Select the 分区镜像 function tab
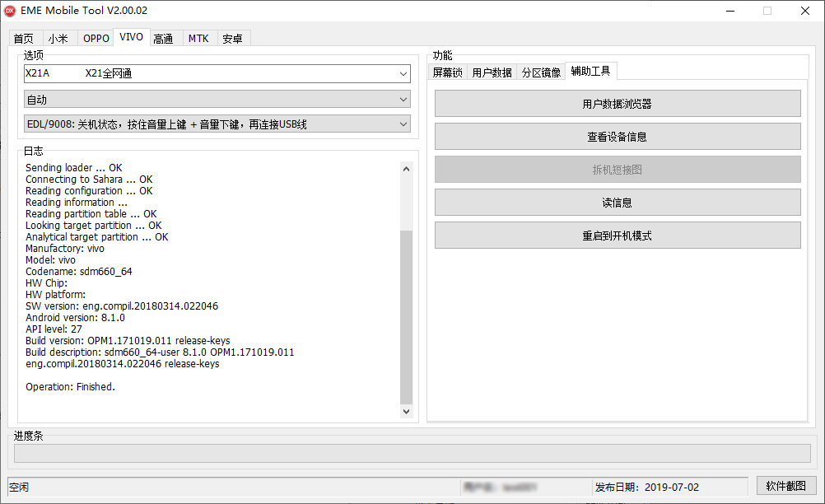The image size is (825, 504). click(x=541, y=72)
